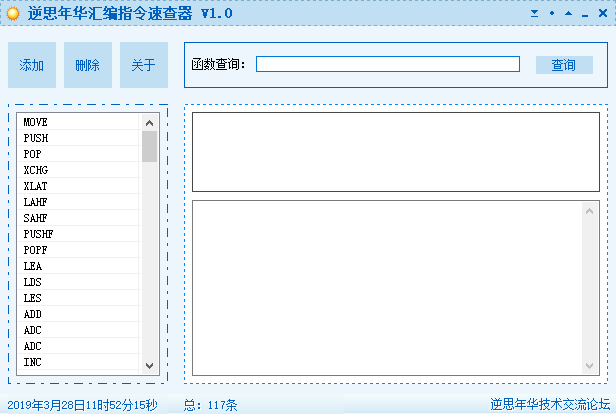Click the instruction list scrollbar thumb

150,146
